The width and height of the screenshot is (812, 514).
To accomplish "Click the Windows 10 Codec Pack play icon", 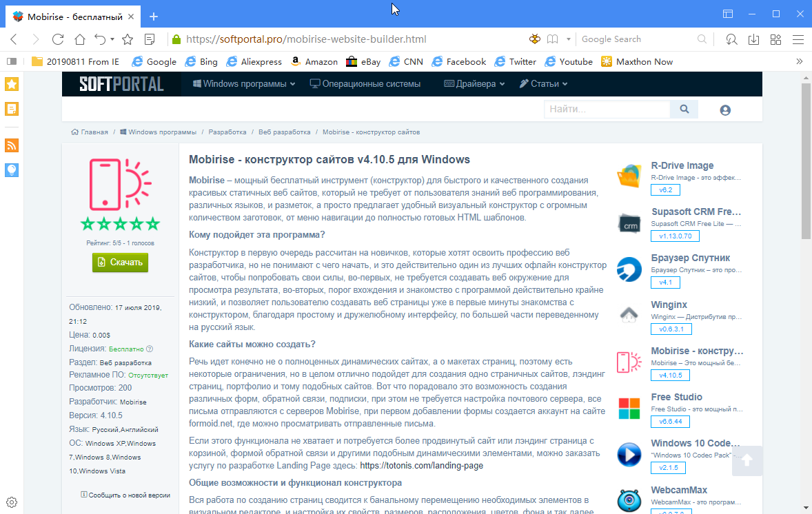I will (x=629, y=455).
